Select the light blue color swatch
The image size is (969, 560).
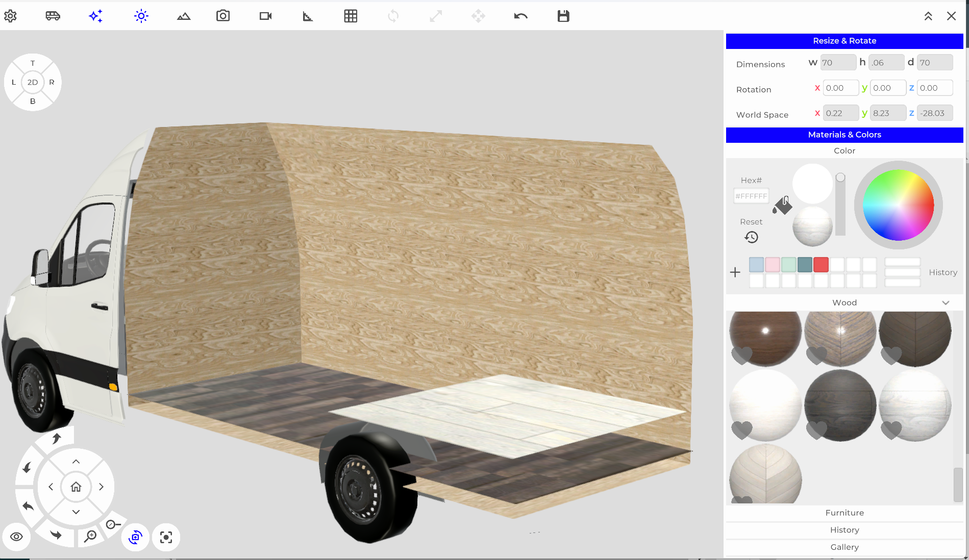pos(756,265)
